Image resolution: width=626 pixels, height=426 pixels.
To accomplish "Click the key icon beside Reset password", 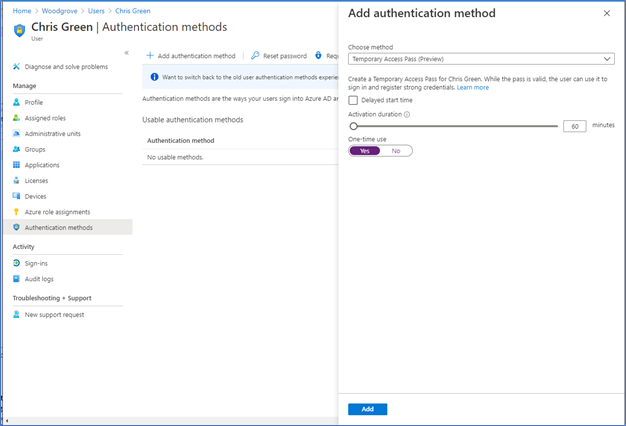I will coord(255,55).
